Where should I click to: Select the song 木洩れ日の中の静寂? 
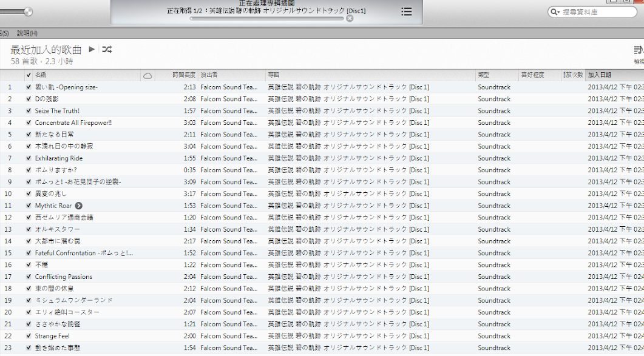click(64, 147)
